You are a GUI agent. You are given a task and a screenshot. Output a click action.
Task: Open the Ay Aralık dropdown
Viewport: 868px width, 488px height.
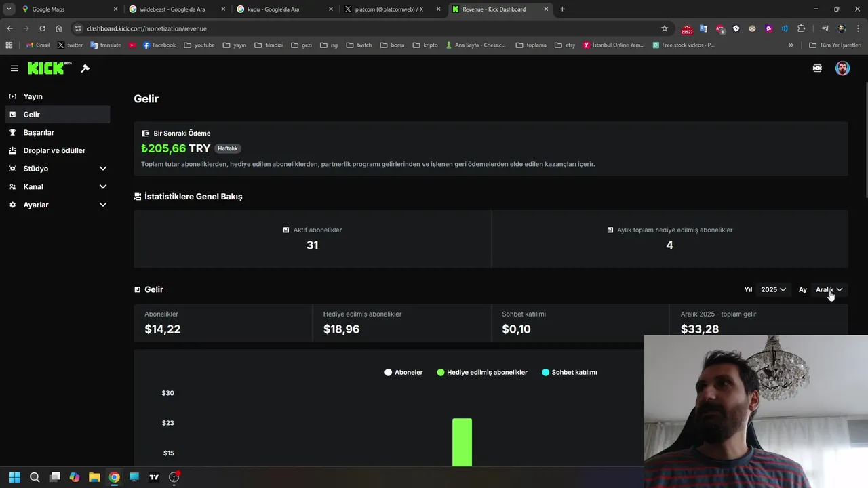[829, 289]
